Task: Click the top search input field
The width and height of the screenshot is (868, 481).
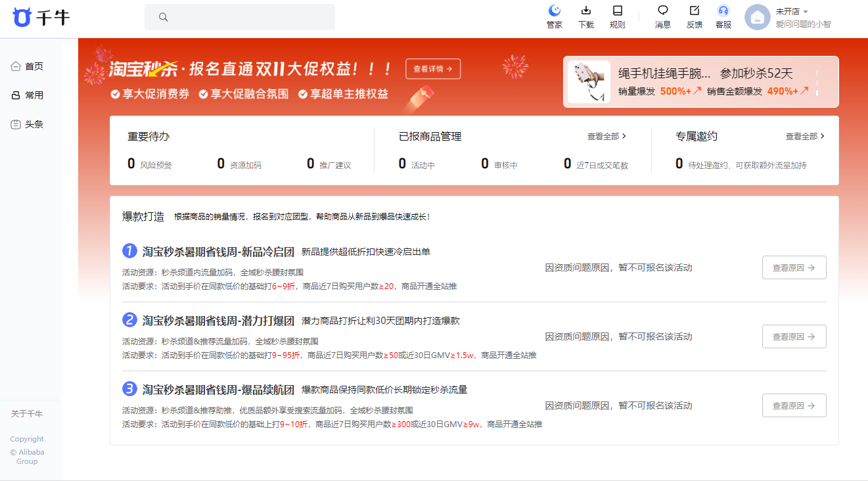Action: 240,17
